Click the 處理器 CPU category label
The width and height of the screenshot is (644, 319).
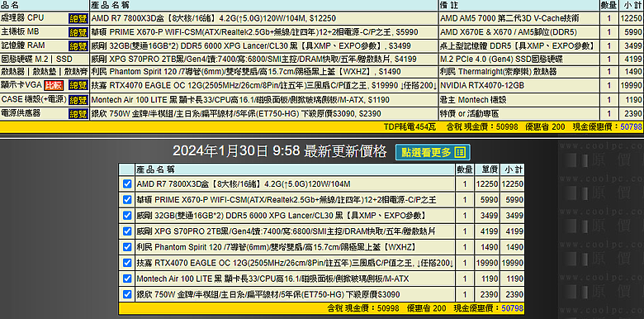coord(22,17)
